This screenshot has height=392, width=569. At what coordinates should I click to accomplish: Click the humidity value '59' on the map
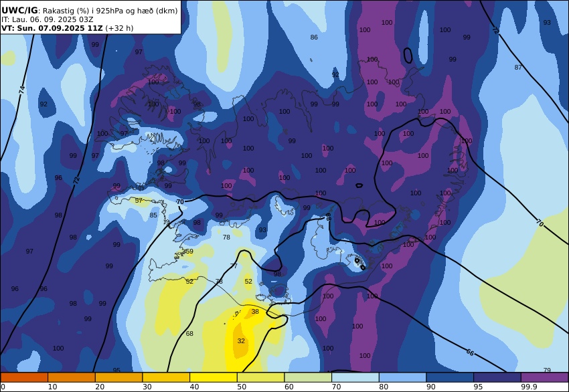[x=189, y=252]
